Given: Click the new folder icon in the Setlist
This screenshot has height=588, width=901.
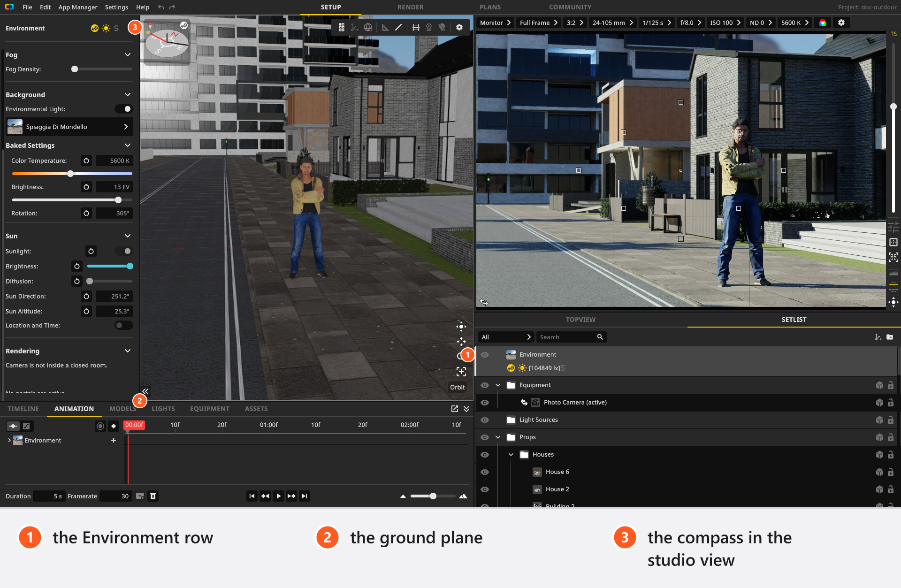Looking at the screenshot, I should 890,337.
